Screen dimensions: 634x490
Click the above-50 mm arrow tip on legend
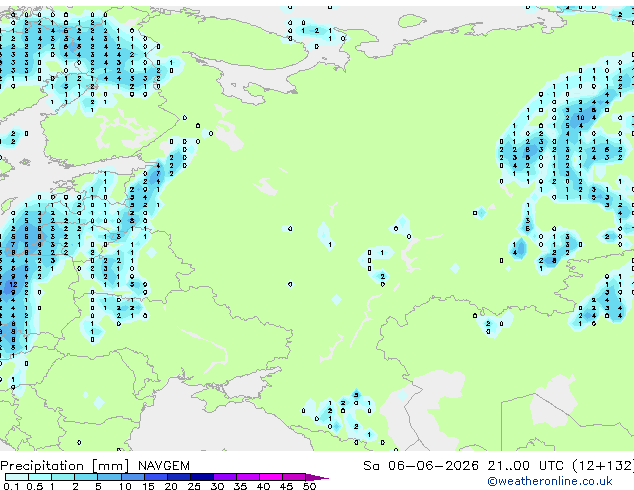coord(317,477)
